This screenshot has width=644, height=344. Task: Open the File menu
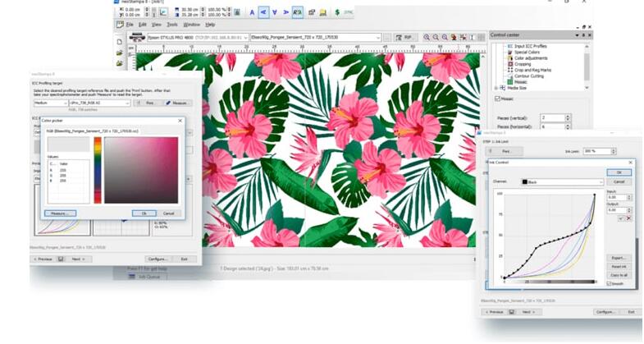pos(130,25)
